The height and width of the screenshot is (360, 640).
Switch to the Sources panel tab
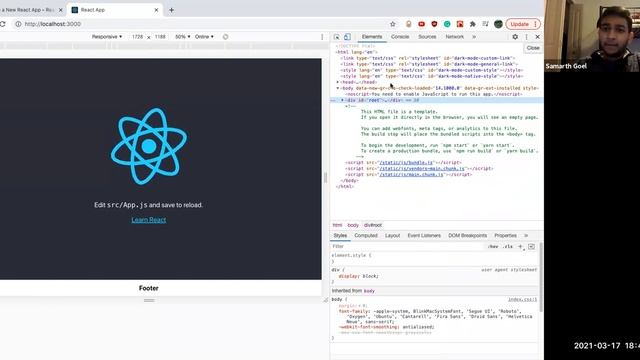(427, 37)
